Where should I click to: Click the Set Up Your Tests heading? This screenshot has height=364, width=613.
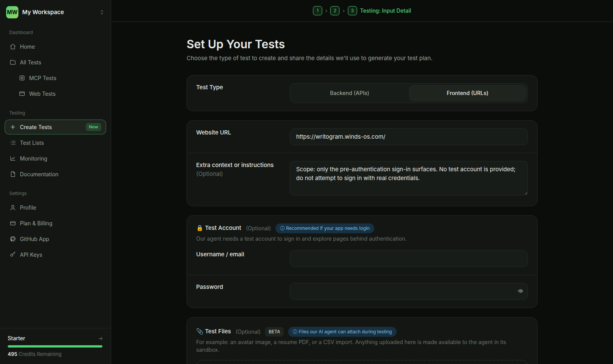tap(236, 44)
